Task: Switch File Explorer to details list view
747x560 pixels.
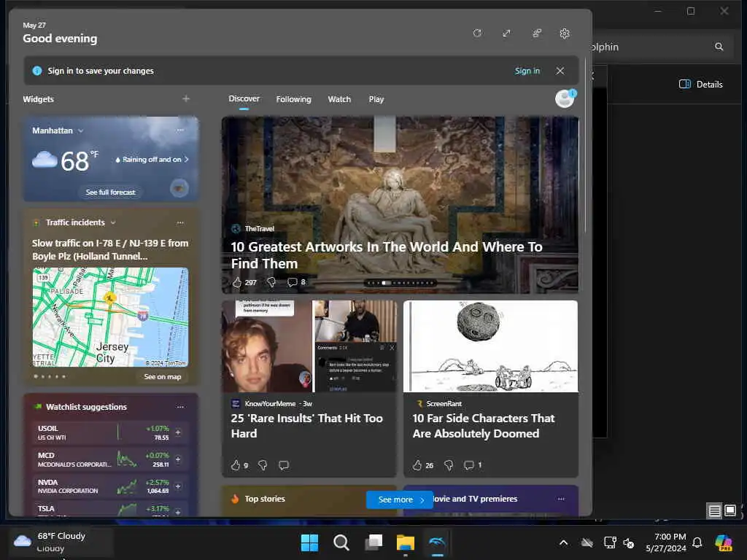Action: click(x=715, y=511)
